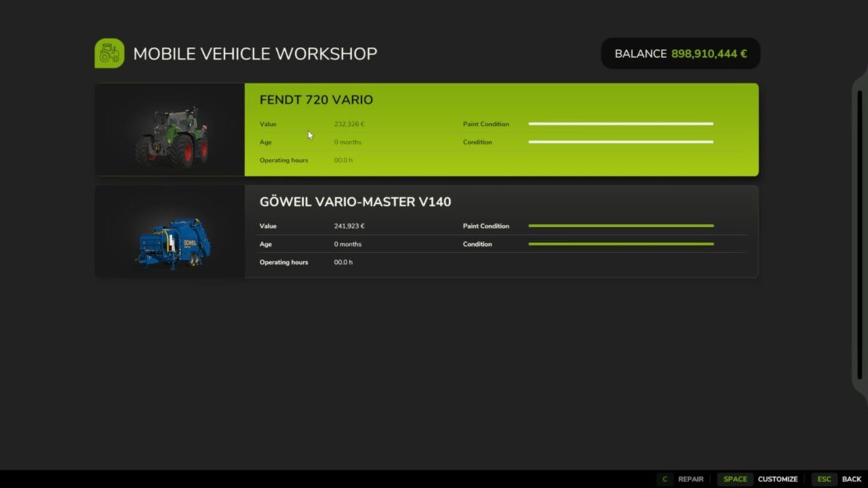Viewport: 868px width, 488px height.
Task: Click the ESC key hint for Back
Action: click(x=824, y=479)
